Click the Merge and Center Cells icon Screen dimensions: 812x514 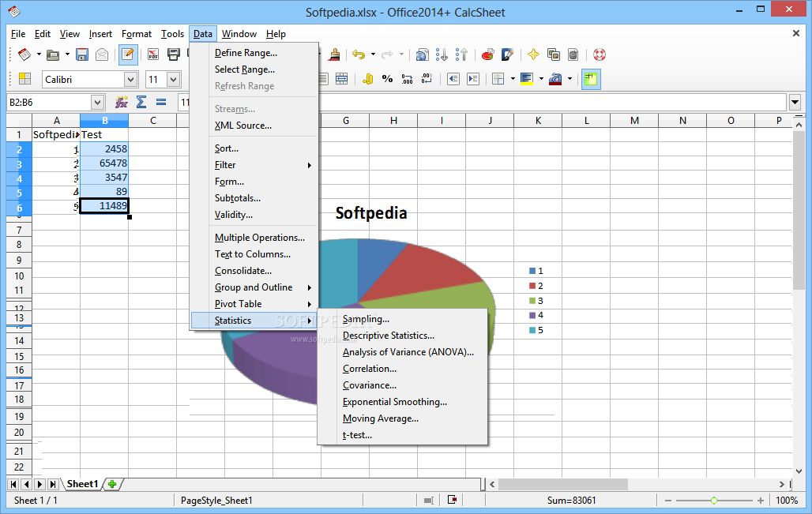pyautogui.click(x=342, y=79)
